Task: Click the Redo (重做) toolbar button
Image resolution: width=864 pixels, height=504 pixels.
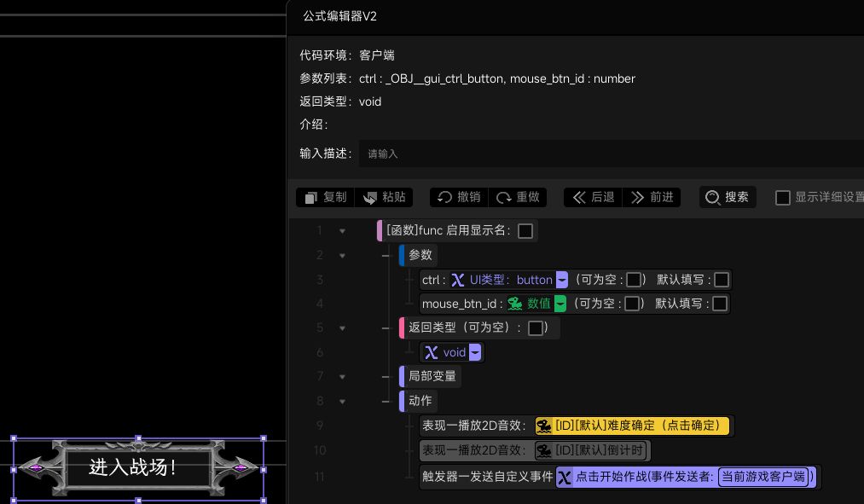Action: 518,197
